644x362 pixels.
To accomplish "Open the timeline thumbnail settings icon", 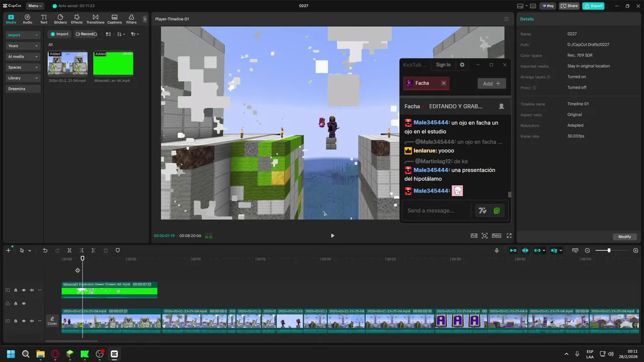I will click(575, 250).
